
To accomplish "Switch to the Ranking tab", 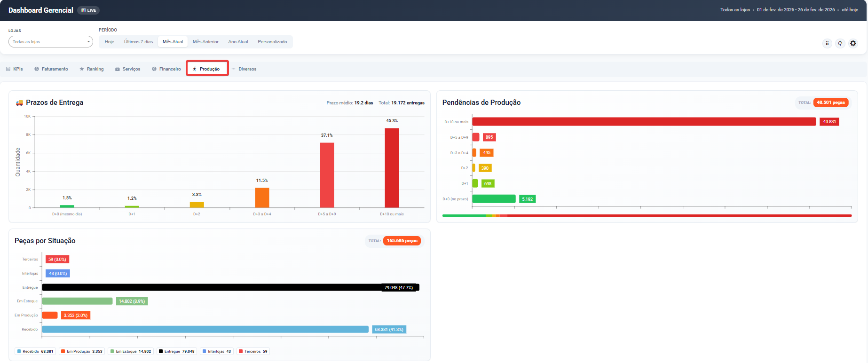I will [92, 69].
